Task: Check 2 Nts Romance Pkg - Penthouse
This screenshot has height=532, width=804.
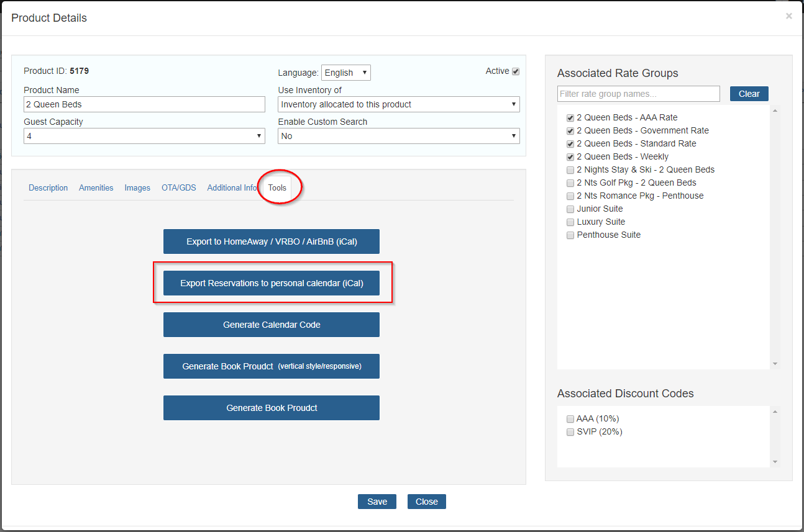Action: coord(570,196)
